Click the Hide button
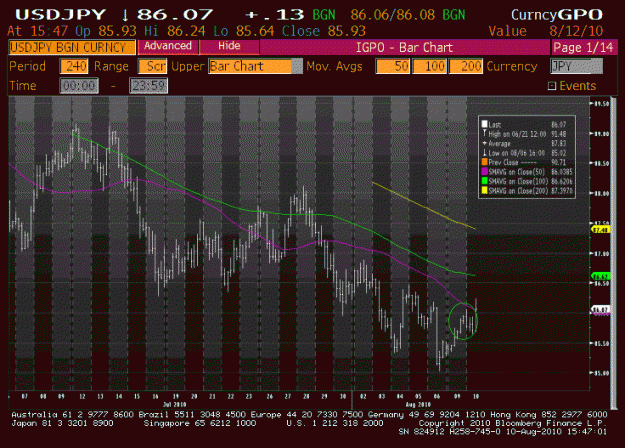The width and height of the screenshot is (625, 448). tap(229, 47)
